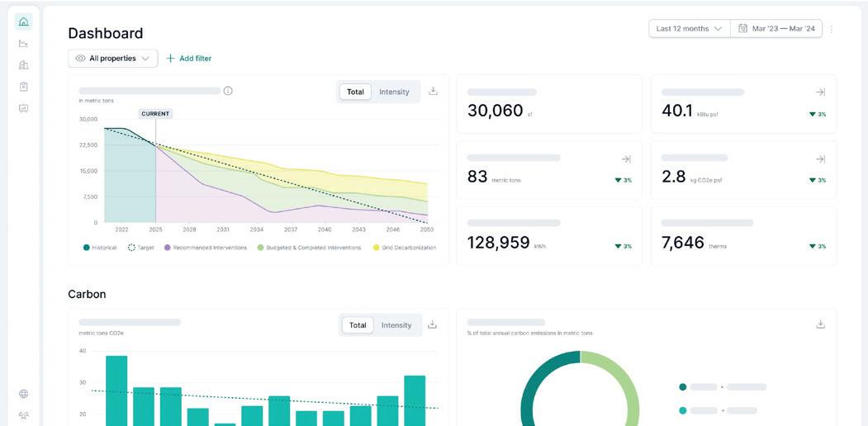The image size is (868, 426).
Task: Download the donut chart data
Action: click(820, 324)
